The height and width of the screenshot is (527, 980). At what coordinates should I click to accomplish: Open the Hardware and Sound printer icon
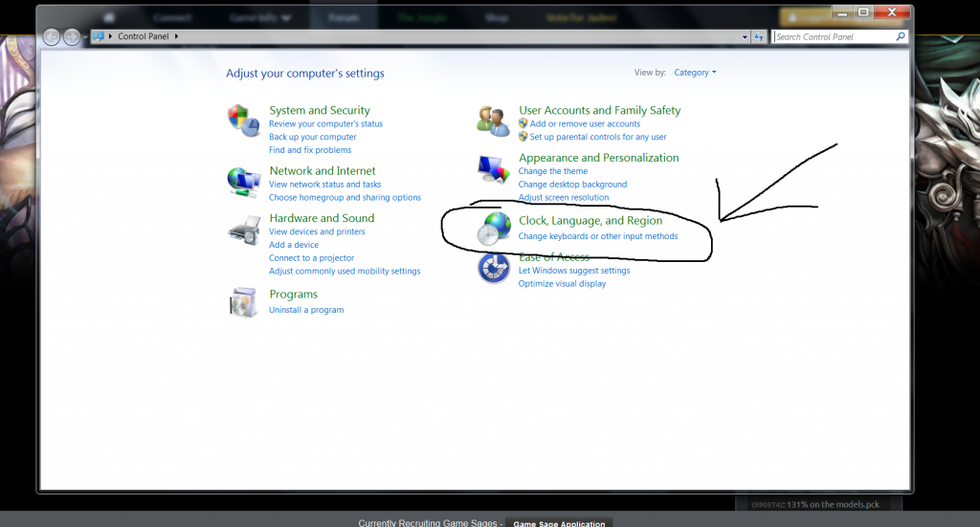[244, 231]
